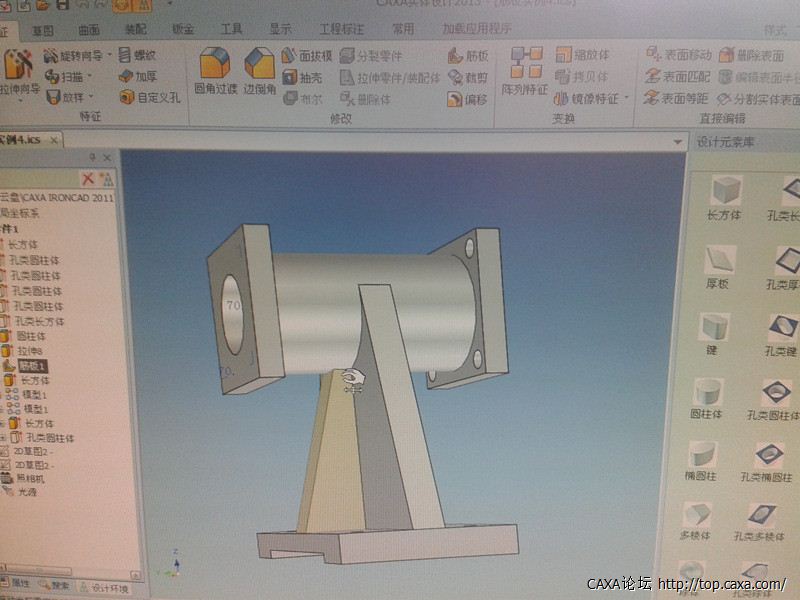Screen dimensions: 800x600
Task: Expand the 镜像特征 dropdown arrow
Action: [x=627, y=99]
